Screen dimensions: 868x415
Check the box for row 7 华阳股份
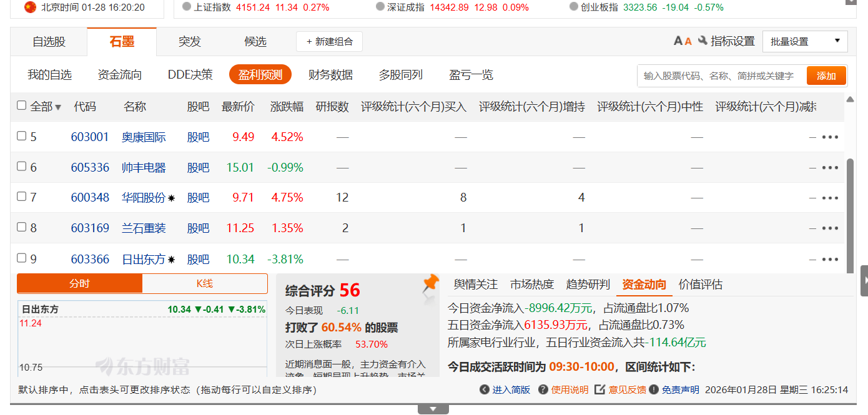(x=21, y=196)
